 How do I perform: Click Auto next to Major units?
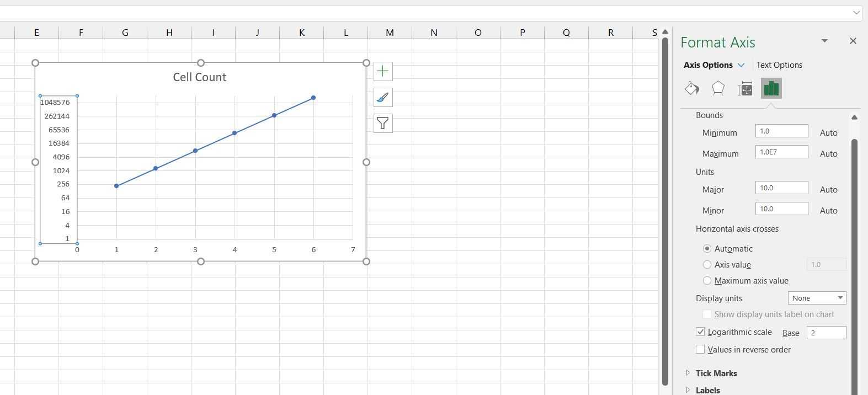coord(828,190)
